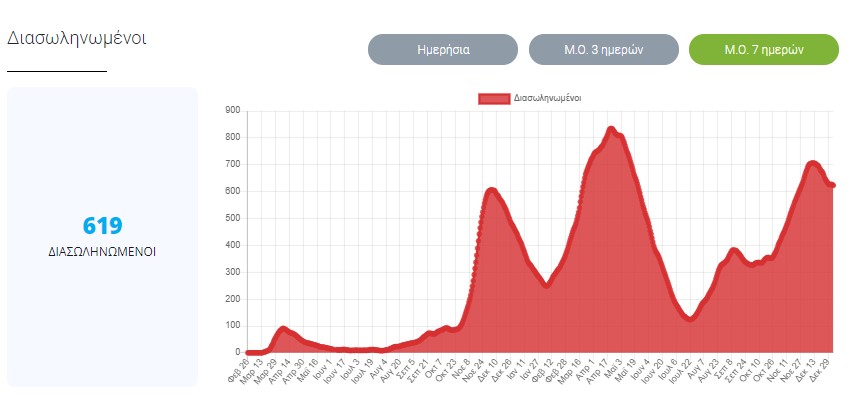Select the Μ.Ο. 3 ημερών view
The width and height of the screenshot is (859, 413).
pyautogui.click(x=603, y=49)
